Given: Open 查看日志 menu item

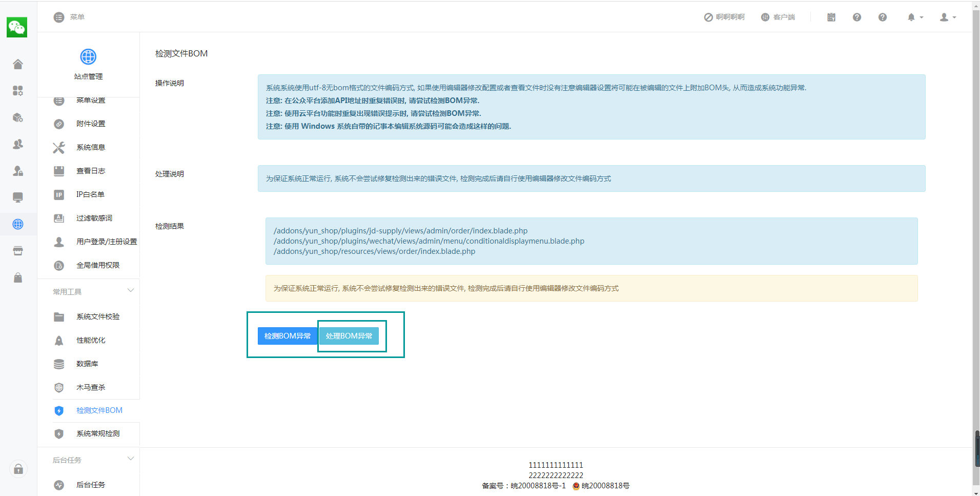Looking at the screenshot, I should (91, 171).
